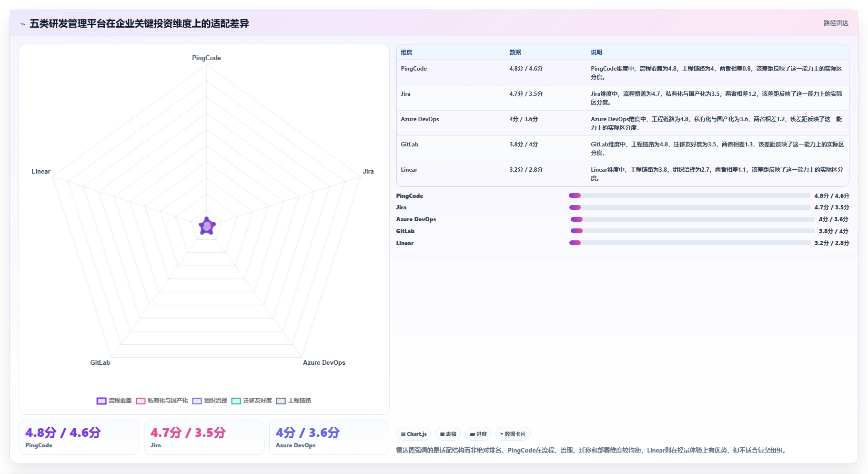Image resolution: width=868 pixels, height=474 pixels.
Task: Click the 维度 column header
Action: coord(407,52)
